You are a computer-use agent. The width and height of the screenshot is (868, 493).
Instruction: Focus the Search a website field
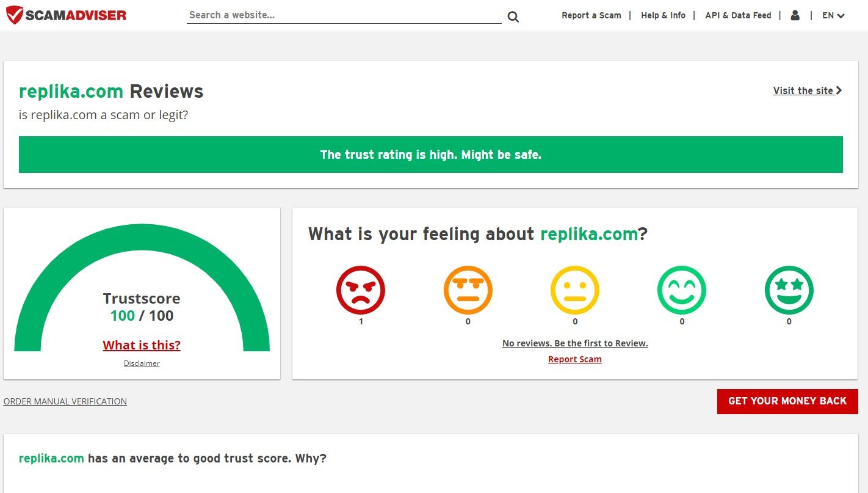click(344, 15)
